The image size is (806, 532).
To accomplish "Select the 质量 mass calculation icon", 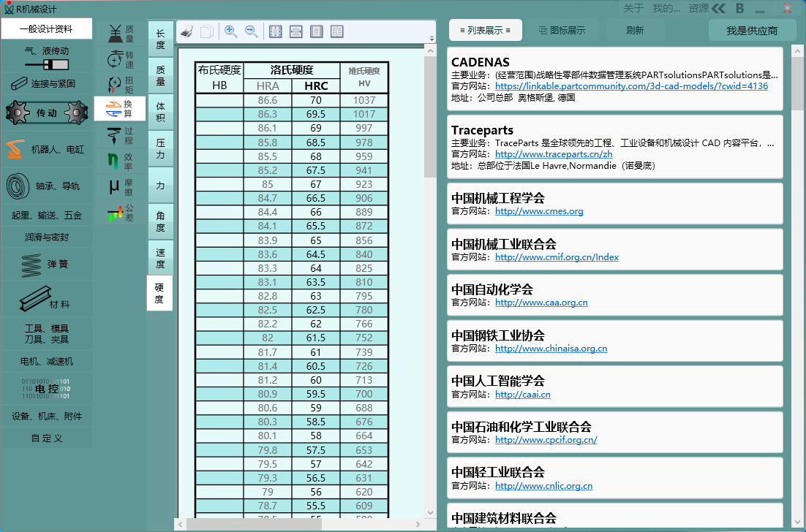I will (x=121, y=34).
